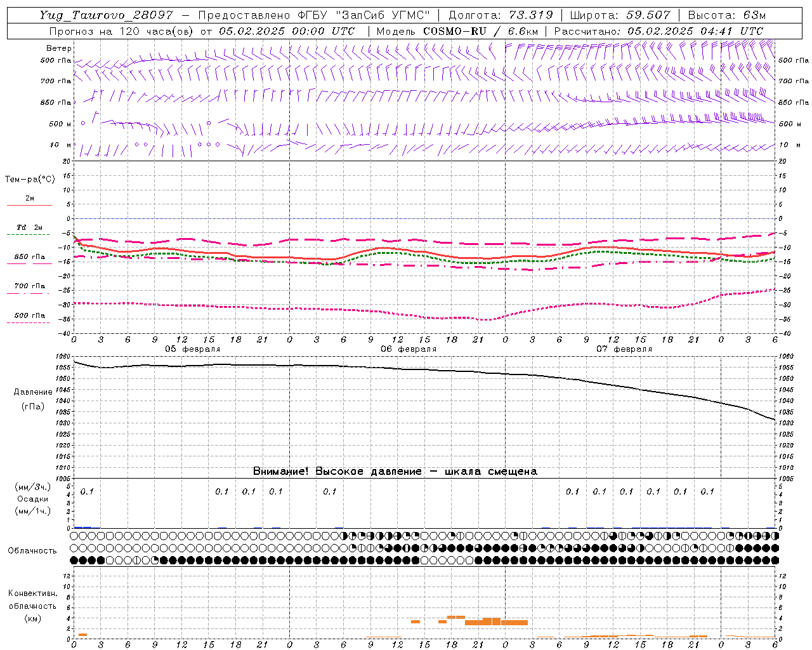Click the (мм/3ч.) precipitation unit label
Screen dimensions: 812x650
32,487
